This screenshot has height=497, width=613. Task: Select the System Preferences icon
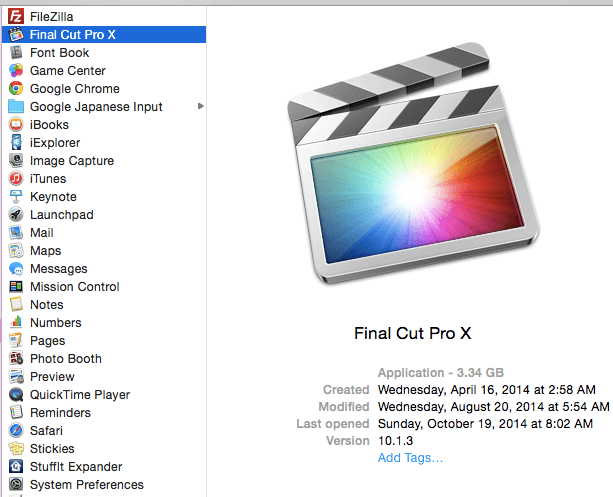(16, 485)
